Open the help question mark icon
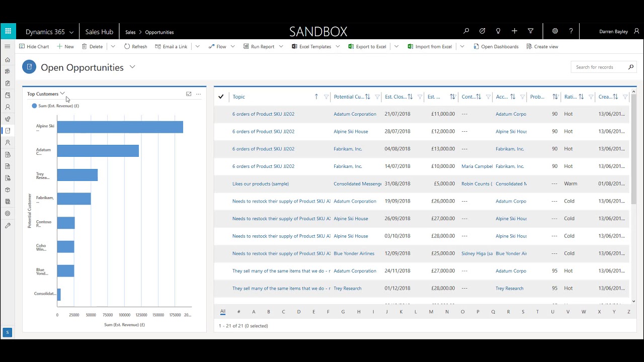Screen dimensions: 644x362 point(571,31)
